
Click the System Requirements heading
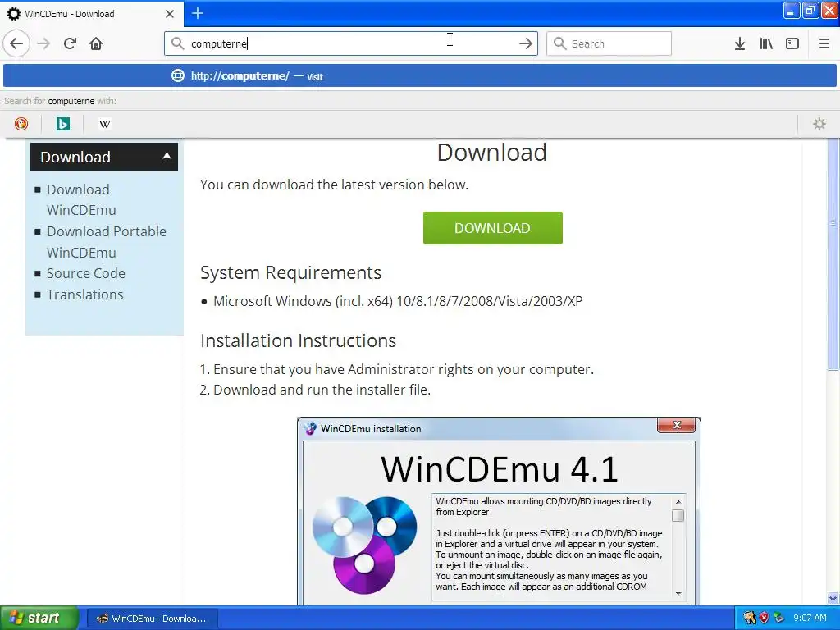tap(290, 272)
